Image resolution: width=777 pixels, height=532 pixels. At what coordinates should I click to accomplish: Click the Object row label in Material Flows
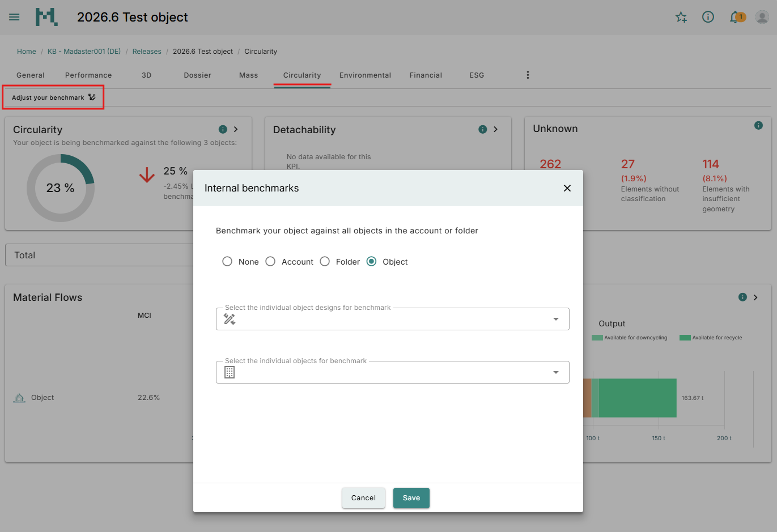click(x=43, y=398)
